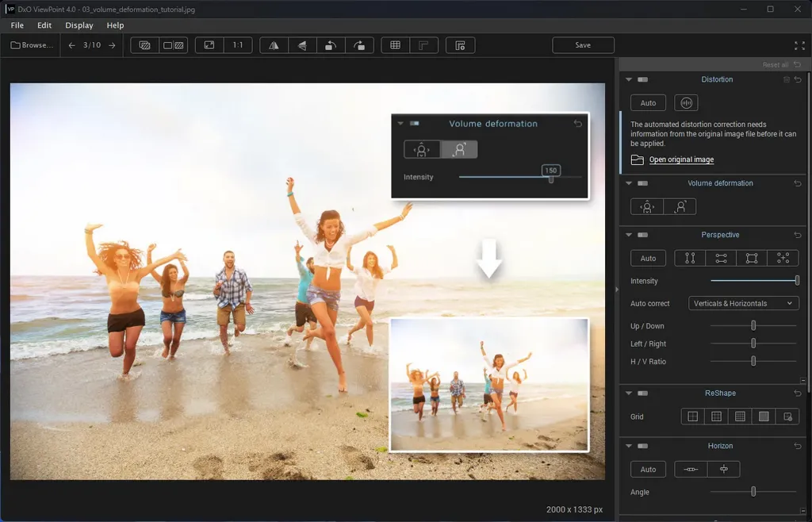Click Auto in the Horizon section

[x=648, y=469]
